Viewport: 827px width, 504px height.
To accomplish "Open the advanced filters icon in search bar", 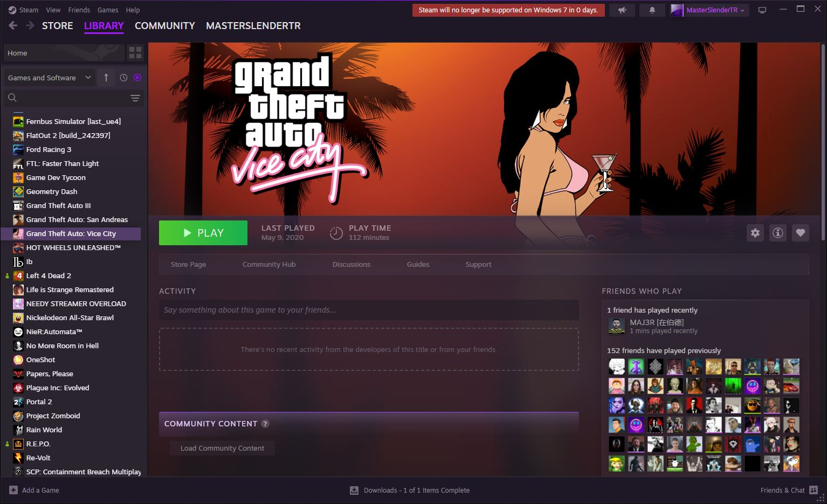I will tap(135, 98).
